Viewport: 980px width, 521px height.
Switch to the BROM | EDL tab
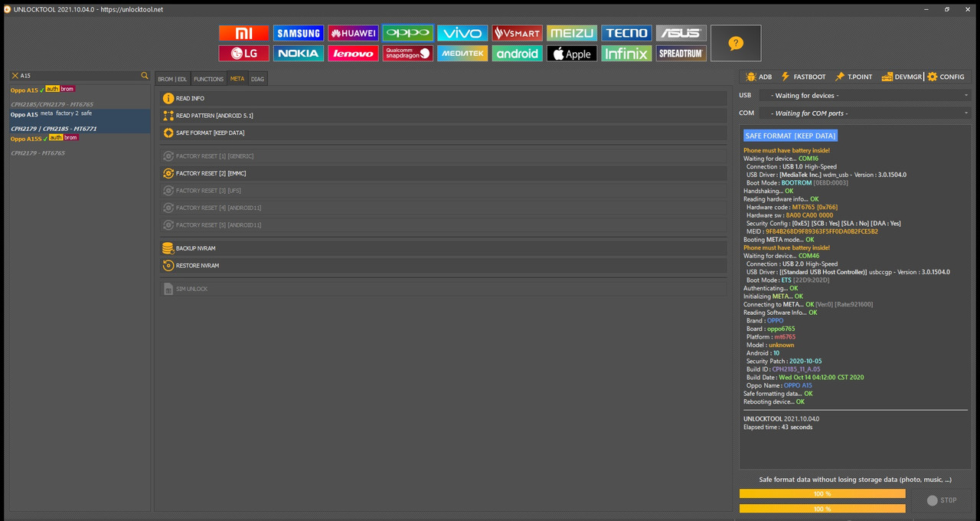[x=172, y=79]
